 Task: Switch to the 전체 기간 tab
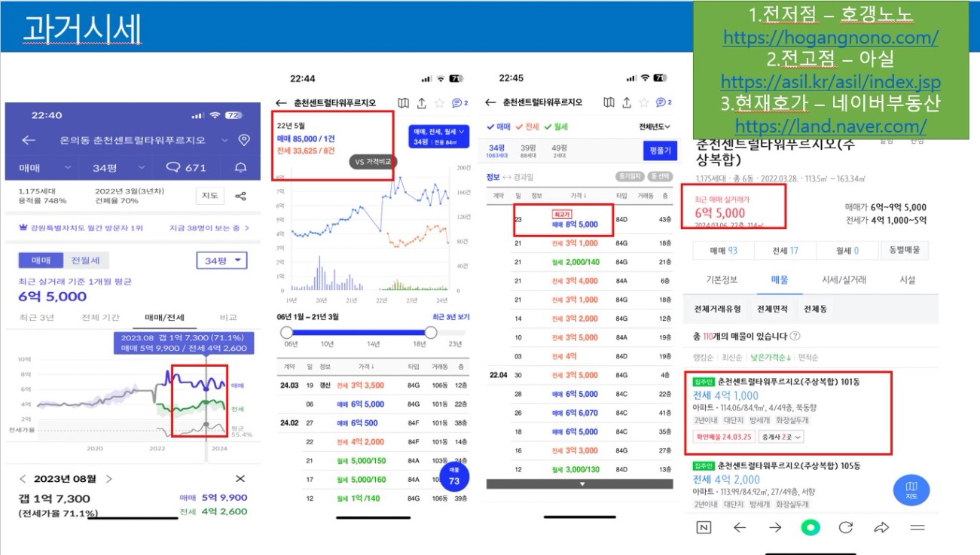(101, 317)
